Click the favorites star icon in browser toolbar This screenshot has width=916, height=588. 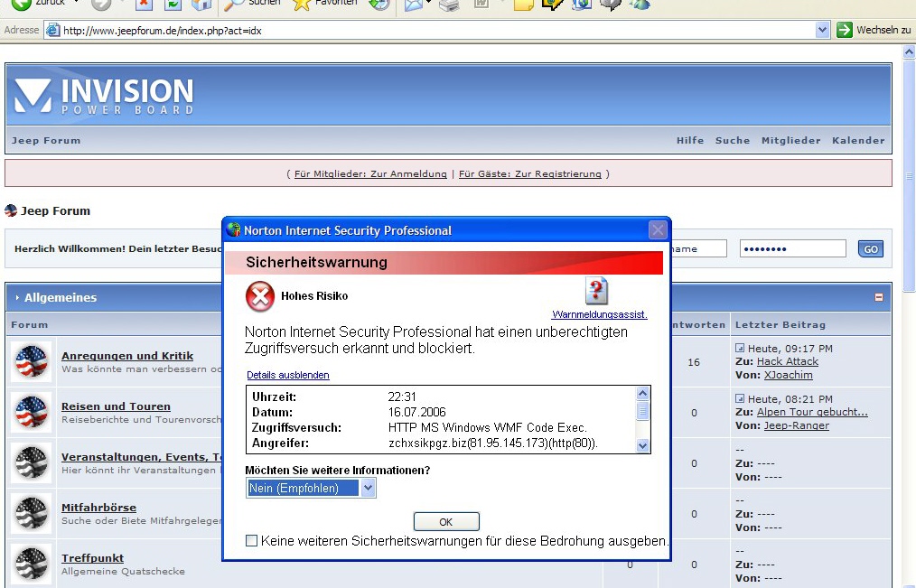[x=302, y=5]
